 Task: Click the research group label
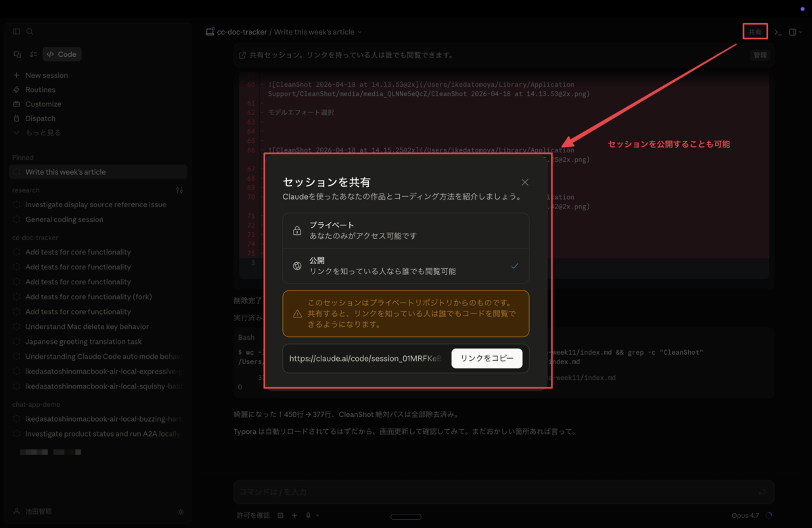pos(26,190)
